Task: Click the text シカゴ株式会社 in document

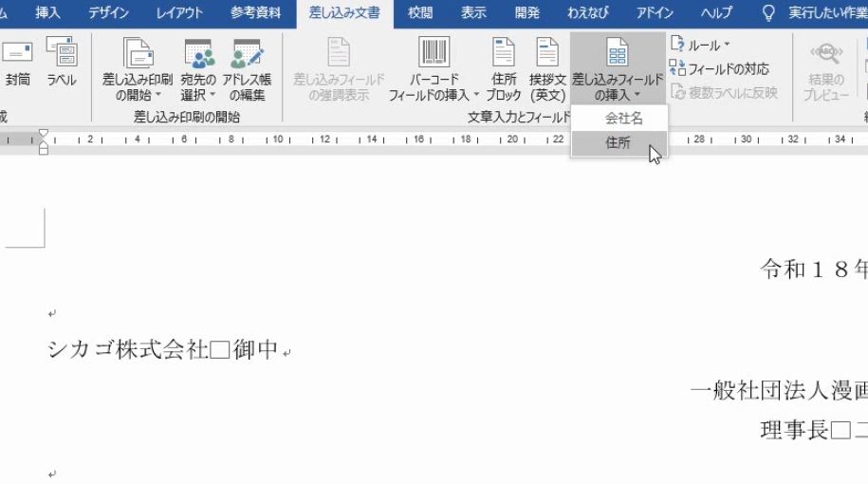Action: pos(128,349)
